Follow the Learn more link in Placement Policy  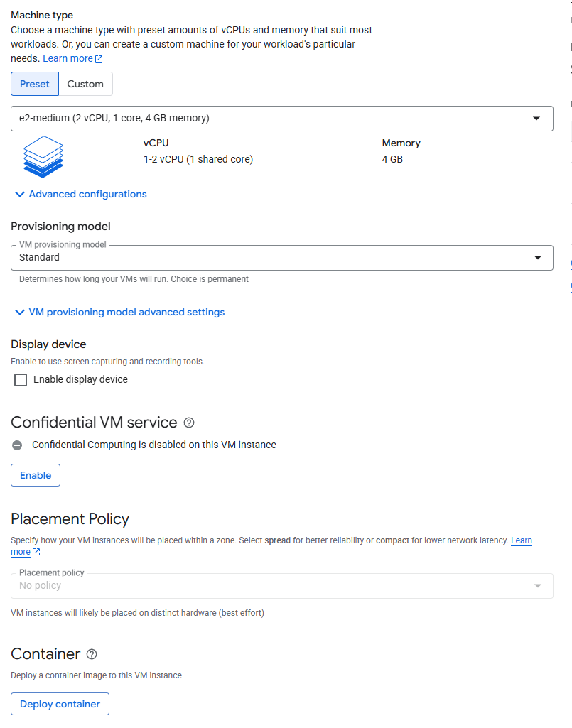(521, 540)
